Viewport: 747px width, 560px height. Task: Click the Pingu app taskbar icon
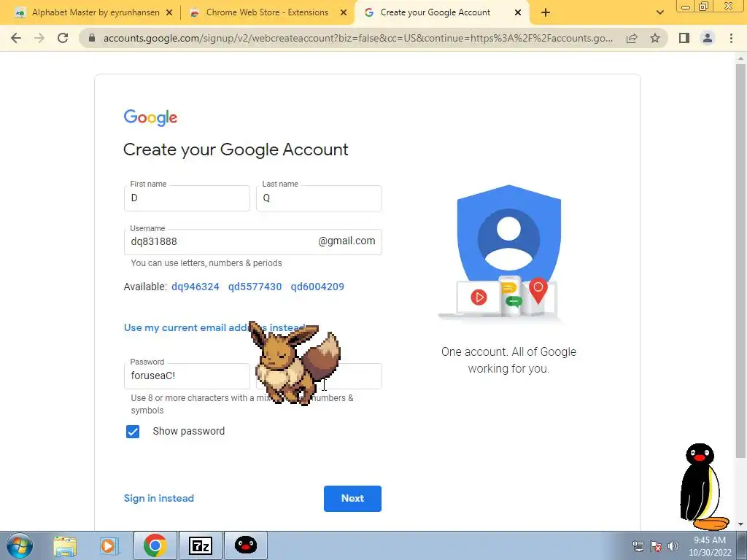click(246, 545)
